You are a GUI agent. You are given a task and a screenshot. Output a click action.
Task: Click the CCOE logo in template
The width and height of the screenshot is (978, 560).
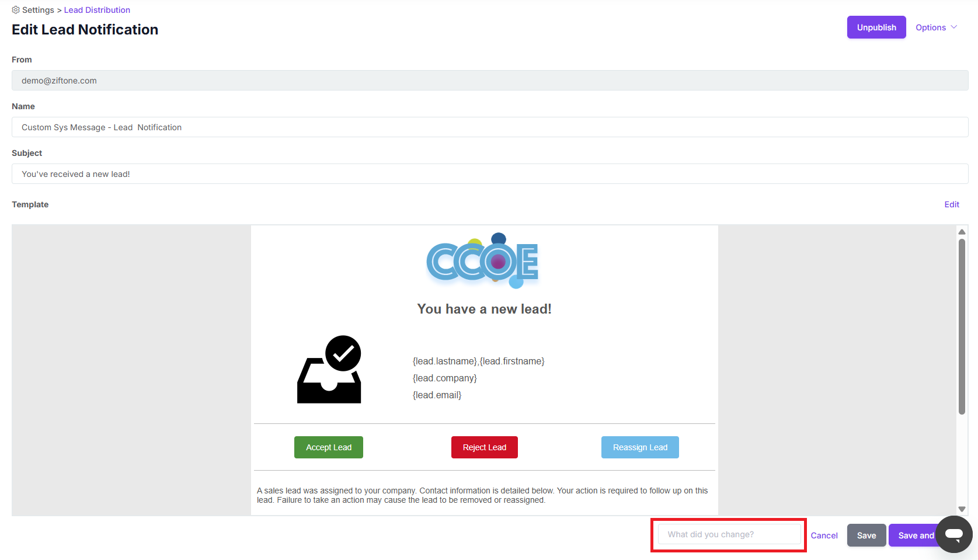tap(483, 261)
